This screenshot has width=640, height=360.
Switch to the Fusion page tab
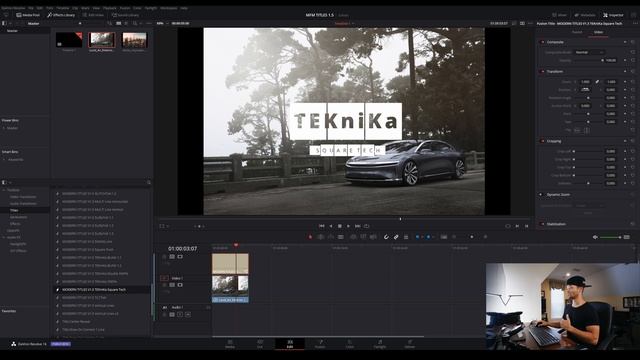[320, 344]
